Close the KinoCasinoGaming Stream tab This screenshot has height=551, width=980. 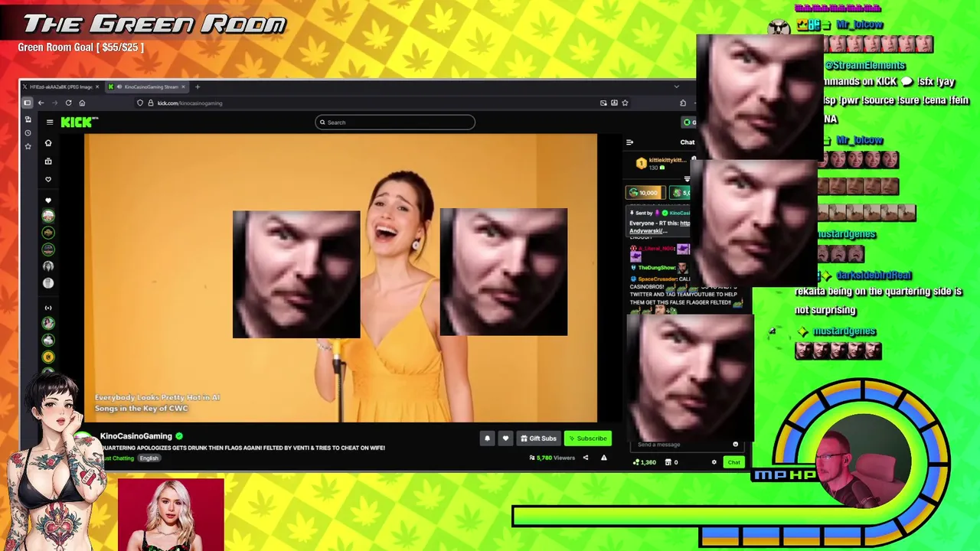(x=184, y=86)
